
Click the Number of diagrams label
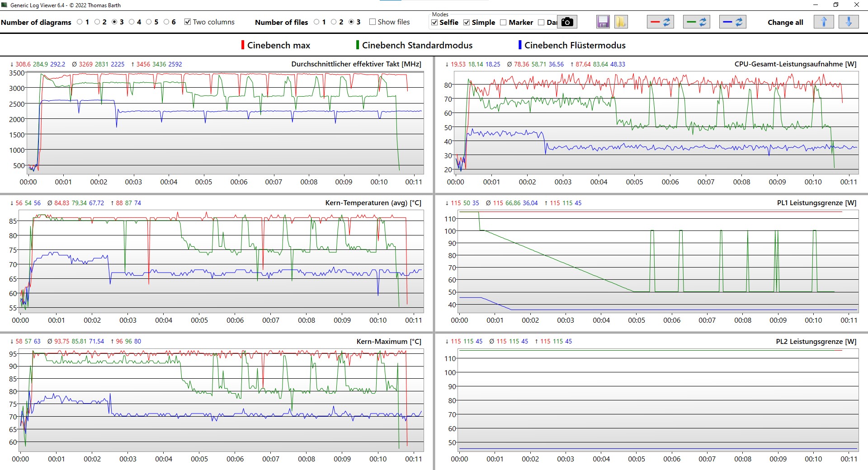pos(36,22)
